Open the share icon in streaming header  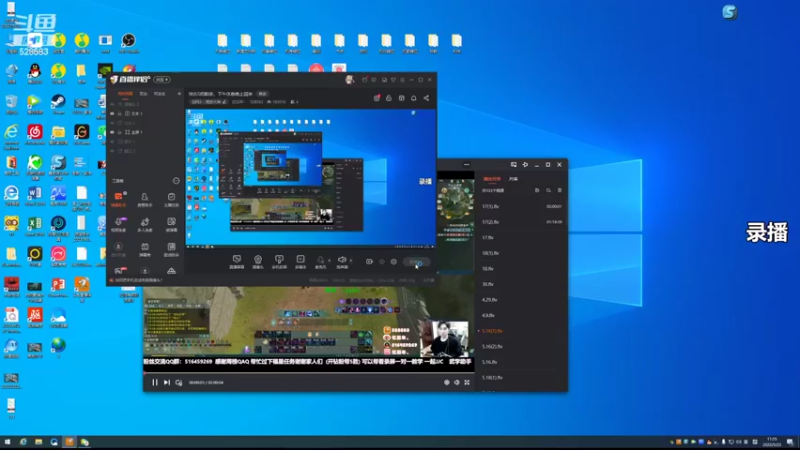[x=426, y=98]
